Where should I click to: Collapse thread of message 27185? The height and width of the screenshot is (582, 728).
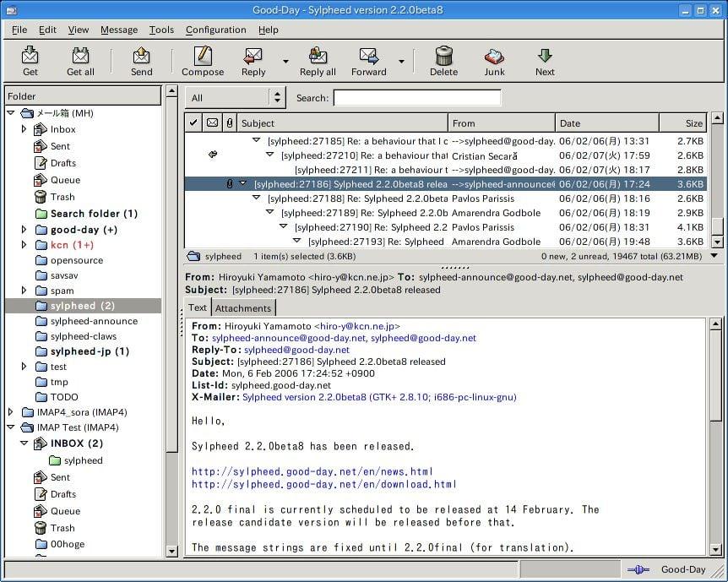pyautogui.click(x=256, y=140)
